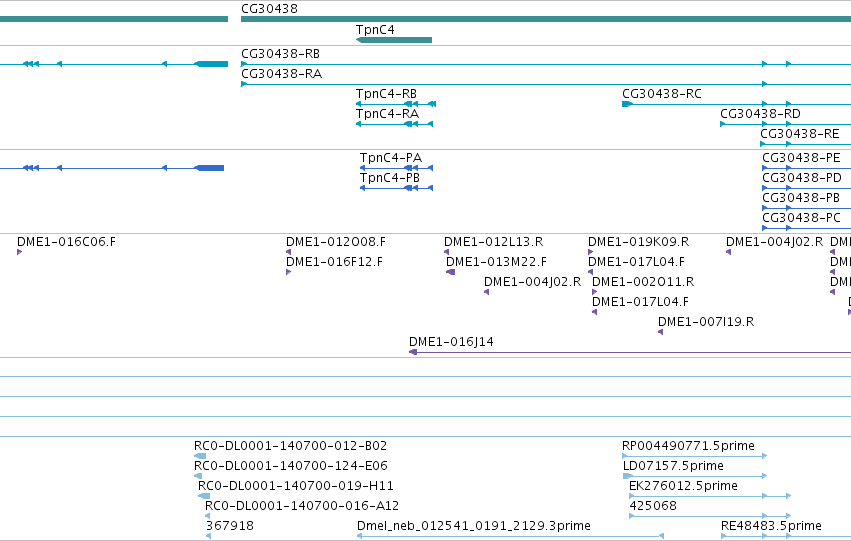The image size is (851, 541).
Task: Select the LD07157.5prime EST label
Action: pos(673,466)
